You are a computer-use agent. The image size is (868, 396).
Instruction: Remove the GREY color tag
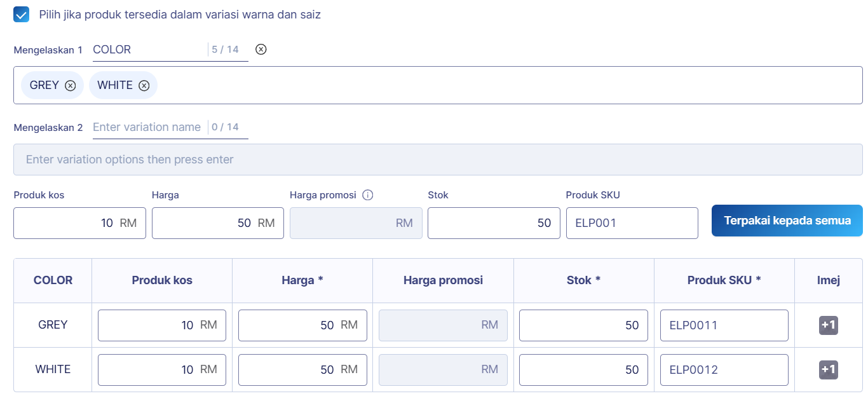coord(71,86)
